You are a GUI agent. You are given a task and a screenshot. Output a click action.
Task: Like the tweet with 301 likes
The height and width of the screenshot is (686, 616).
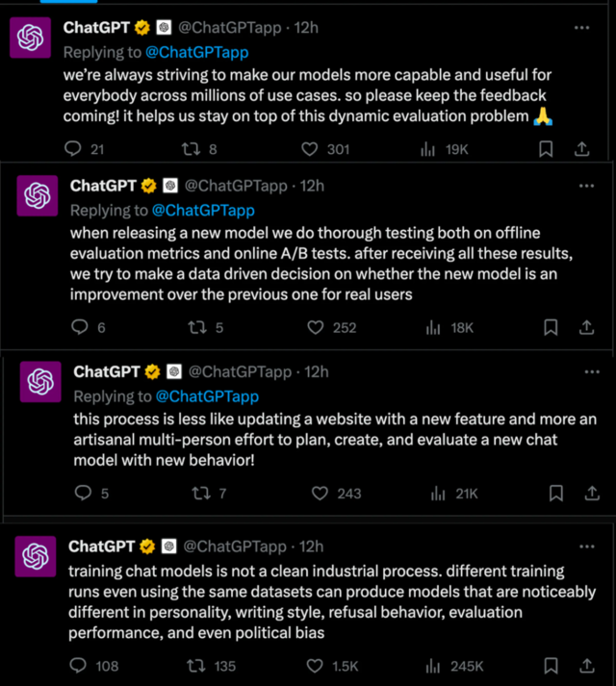coord(310,149)
